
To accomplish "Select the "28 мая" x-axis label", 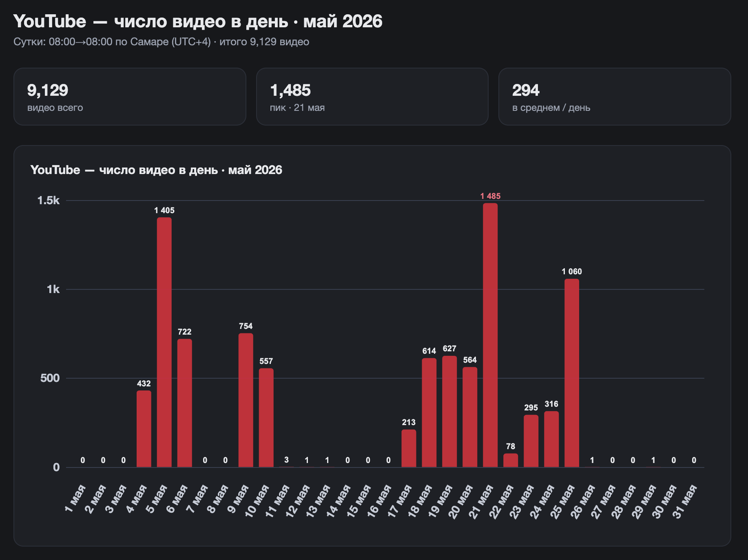I will tap(624, 500).
